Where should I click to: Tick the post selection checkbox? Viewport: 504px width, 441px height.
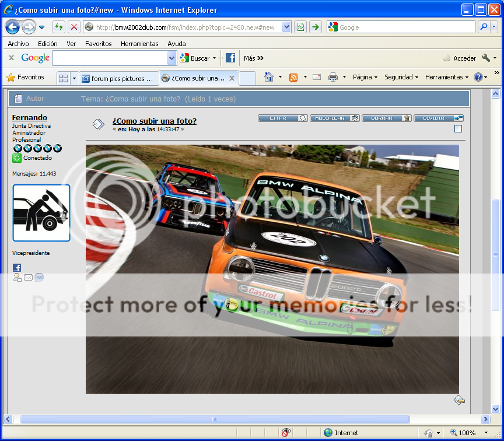[458, 129]
